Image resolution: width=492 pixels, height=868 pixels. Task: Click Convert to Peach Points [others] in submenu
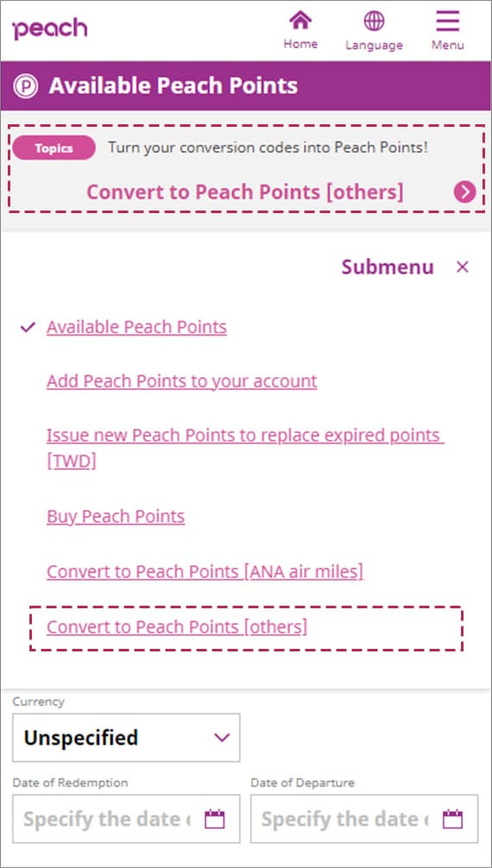pyautogui.click(x=177, y=626)
